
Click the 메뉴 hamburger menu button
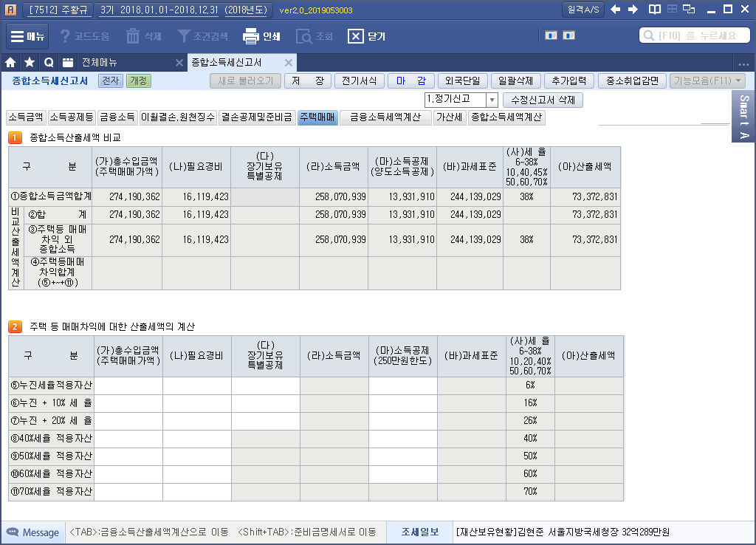click(x=28, y=36)
